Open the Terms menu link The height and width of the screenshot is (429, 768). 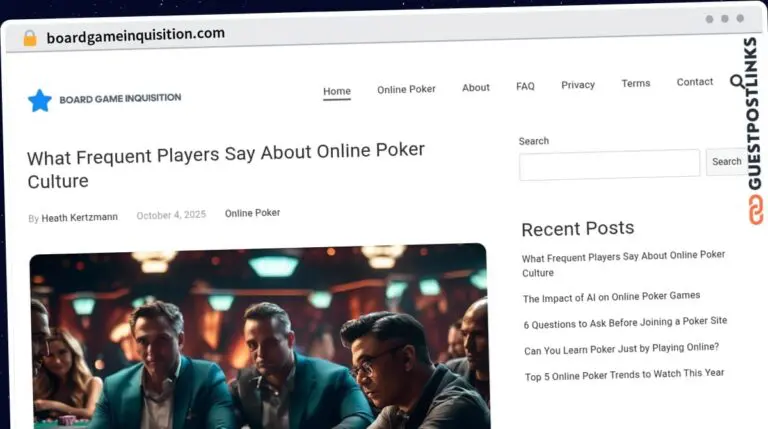click(x=636, y=83)
